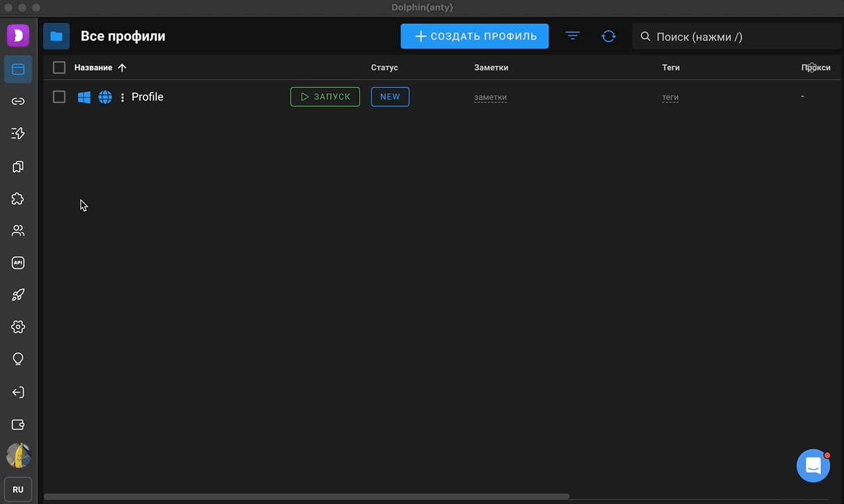Tick the checkbox for Profile row
The image size is (844, 504).
coord(59,97)
